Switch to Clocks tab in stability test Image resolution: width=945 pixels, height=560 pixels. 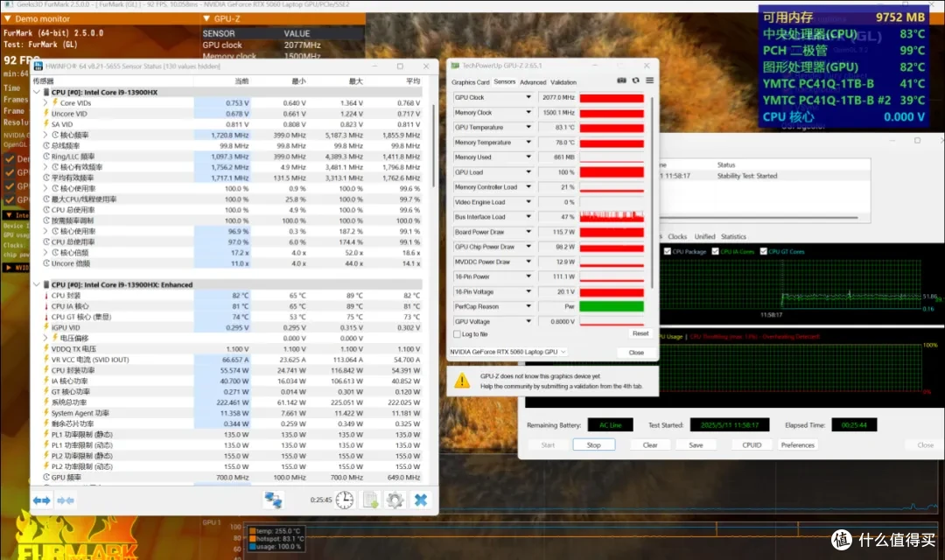[676, 236]
